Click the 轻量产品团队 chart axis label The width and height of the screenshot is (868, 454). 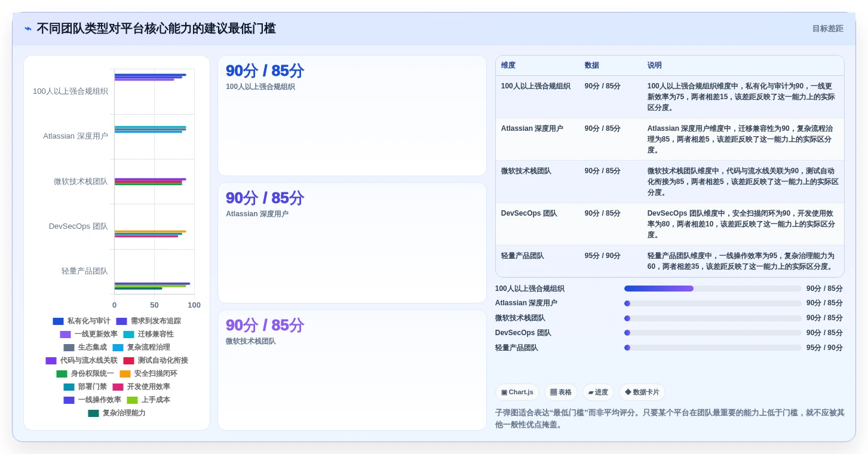[85, 271]
